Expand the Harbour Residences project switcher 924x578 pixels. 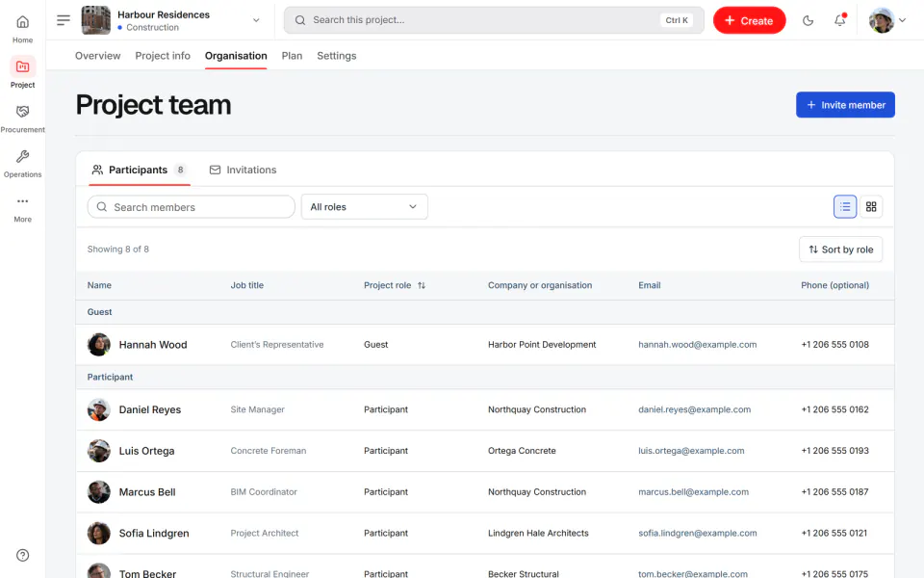click(x=256, y=20)
